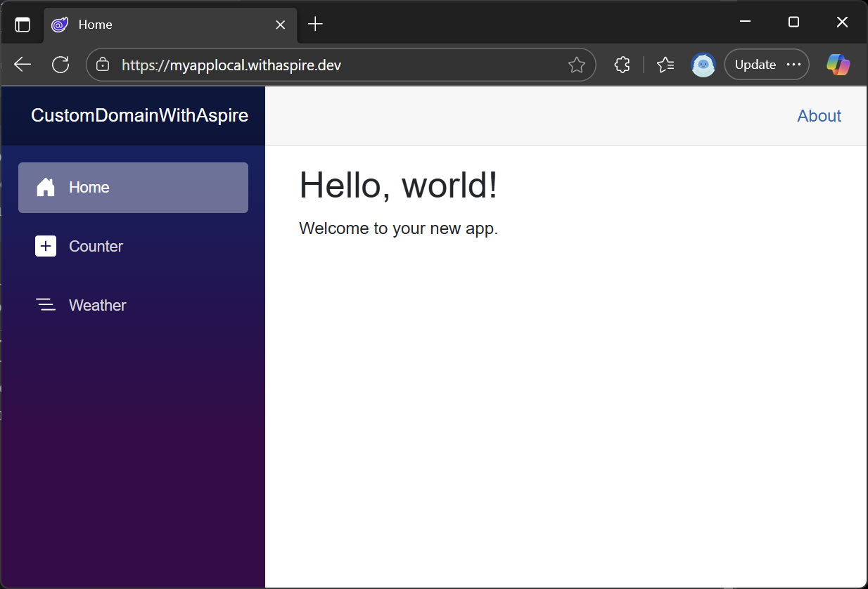Click the About link
Viewport: 868px width, 589px height.
click(819, 116)
